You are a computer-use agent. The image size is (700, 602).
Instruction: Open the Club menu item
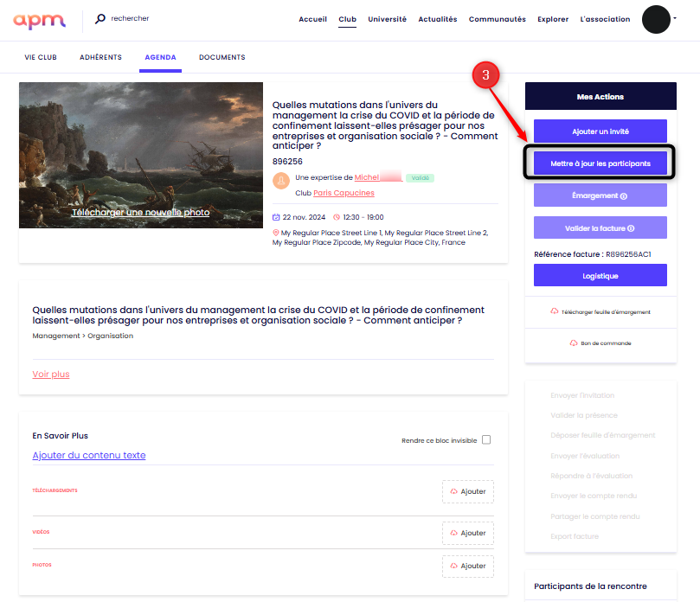pos(347,19)
